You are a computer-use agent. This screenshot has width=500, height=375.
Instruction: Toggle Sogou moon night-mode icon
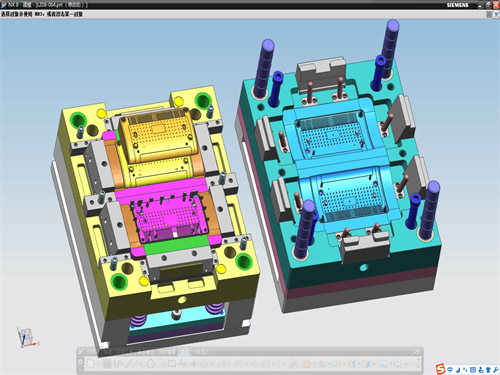point(458,370)
